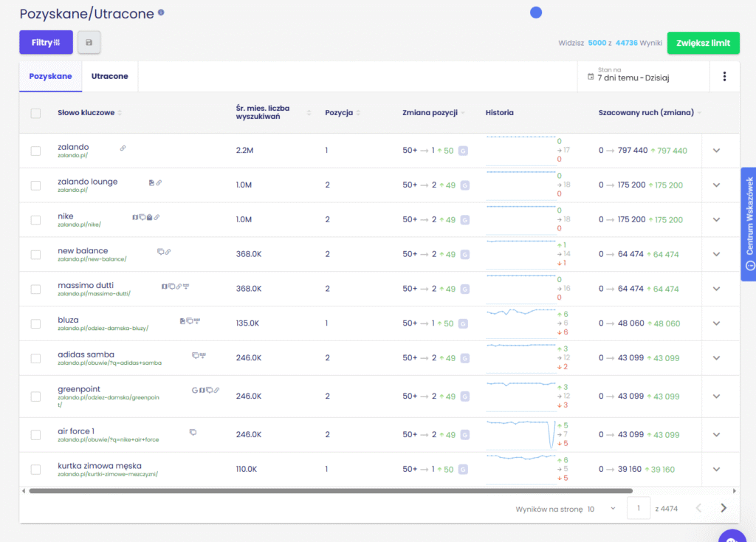Expand the adidas samba row details chevron
This screenshot has height=542, width=756.
716,358
